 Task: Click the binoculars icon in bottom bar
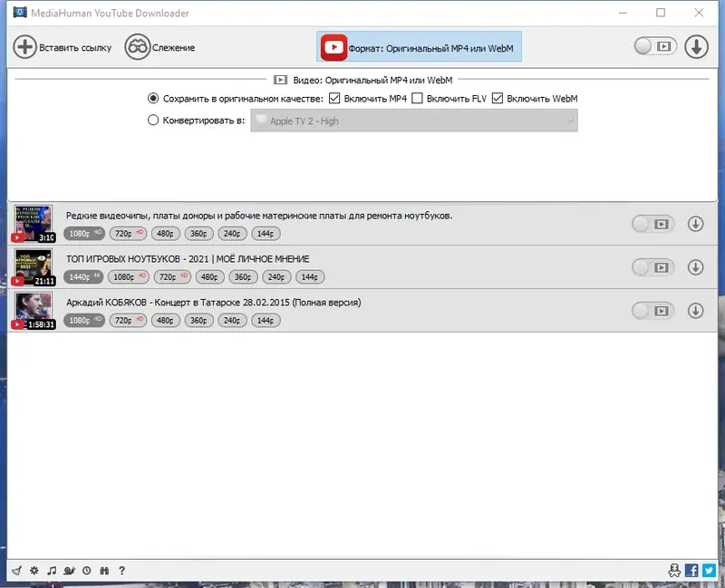[x=104, y=571]
